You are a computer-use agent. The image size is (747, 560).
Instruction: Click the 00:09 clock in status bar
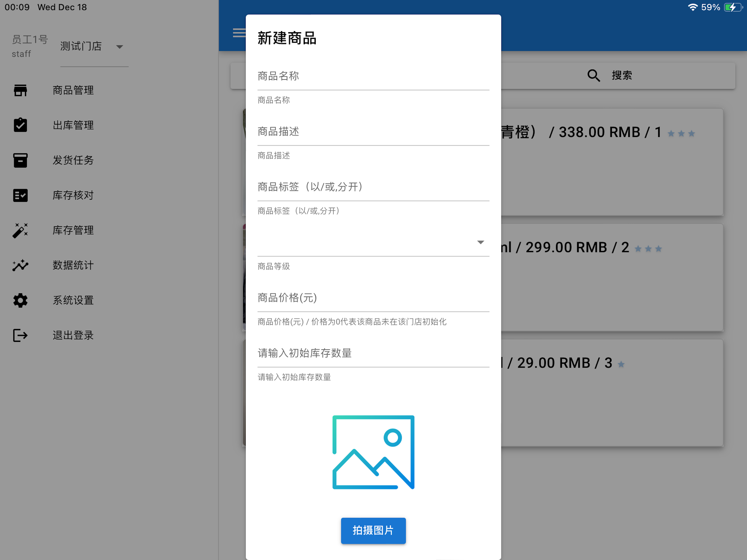coord(17,7)
